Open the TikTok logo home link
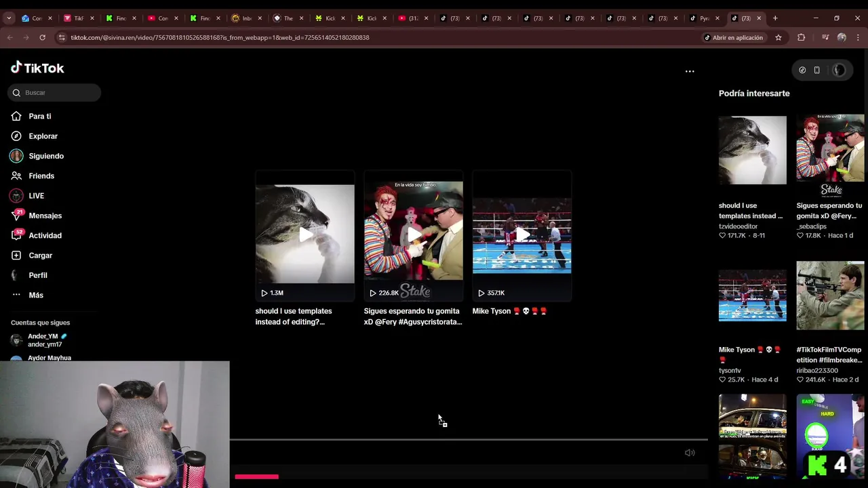The image size is (868, 488). click(x=37, y=68)
